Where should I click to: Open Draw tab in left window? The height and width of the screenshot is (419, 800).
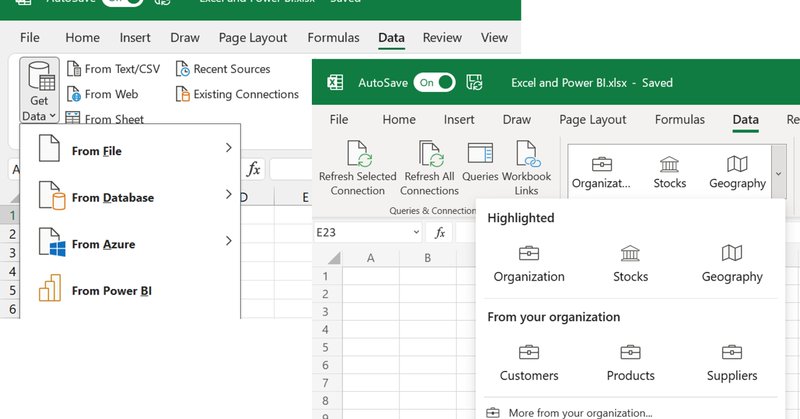(x=185, y=37)
